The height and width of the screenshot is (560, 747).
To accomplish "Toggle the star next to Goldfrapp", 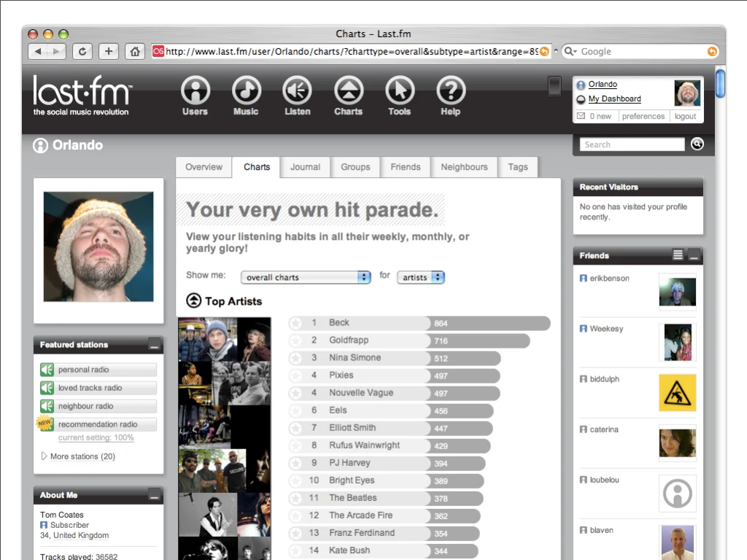I will coord(296,341).
